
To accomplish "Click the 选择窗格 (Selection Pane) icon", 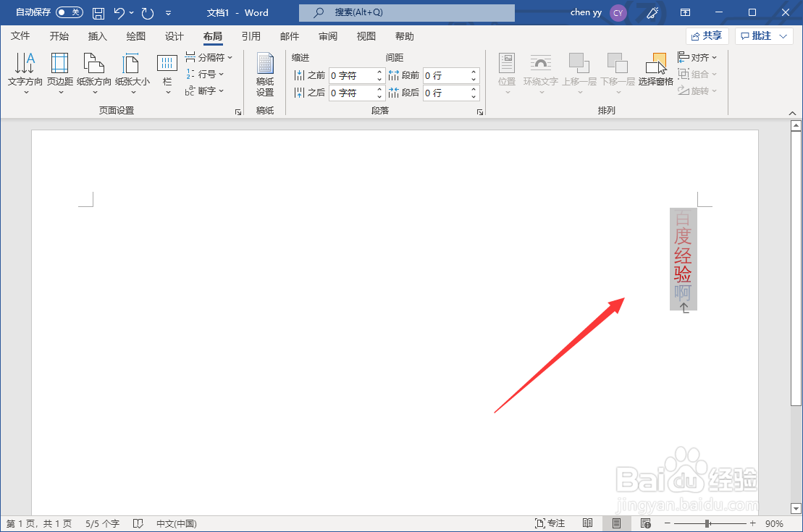I will point(656,69).
